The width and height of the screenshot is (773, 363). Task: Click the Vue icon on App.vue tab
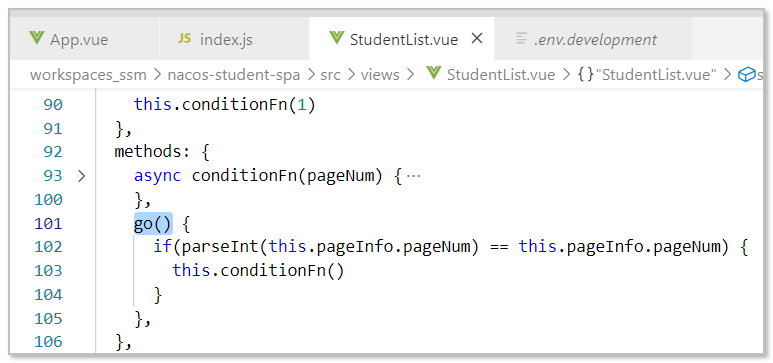[36, 38]
